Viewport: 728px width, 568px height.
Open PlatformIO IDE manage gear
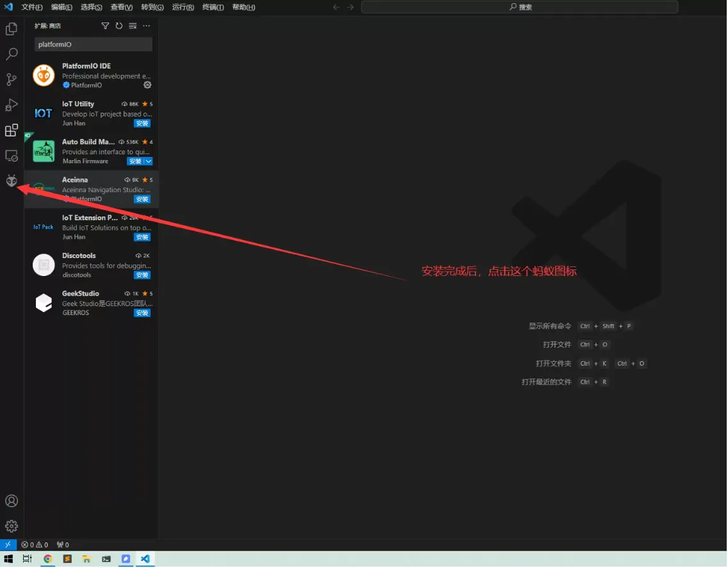147,85
